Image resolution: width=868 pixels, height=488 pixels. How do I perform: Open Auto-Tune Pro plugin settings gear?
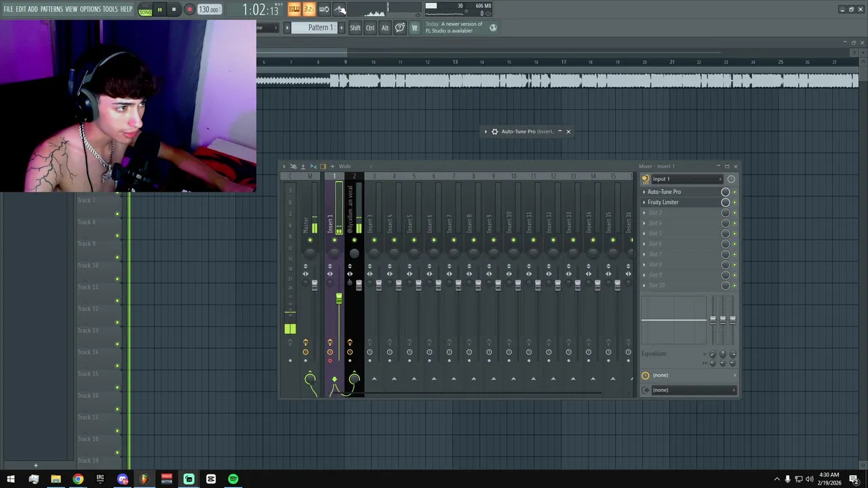click(x=494, y=131)
